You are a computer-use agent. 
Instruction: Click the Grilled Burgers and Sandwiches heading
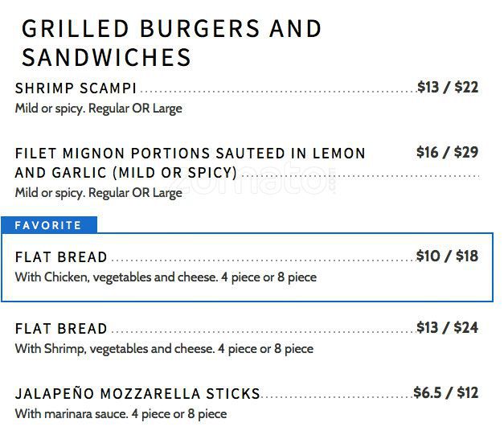(x=171, y=43)
